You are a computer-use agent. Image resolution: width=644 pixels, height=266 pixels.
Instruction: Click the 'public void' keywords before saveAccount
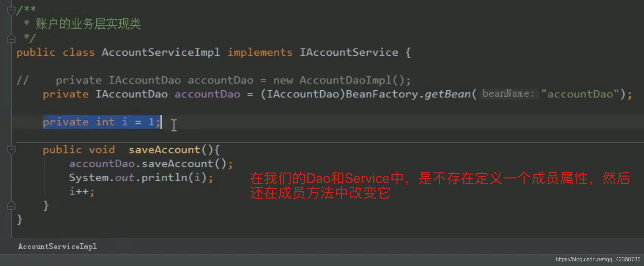(79, 150)
